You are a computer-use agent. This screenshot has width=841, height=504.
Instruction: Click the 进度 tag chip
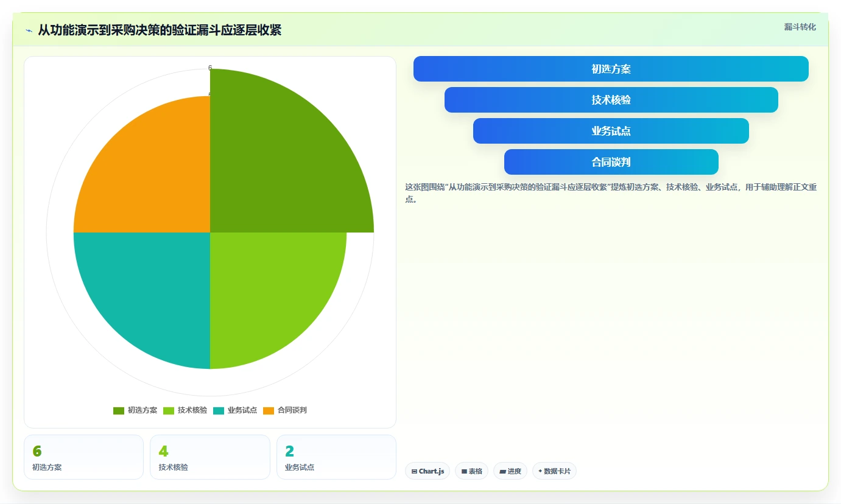click(510, 471)
